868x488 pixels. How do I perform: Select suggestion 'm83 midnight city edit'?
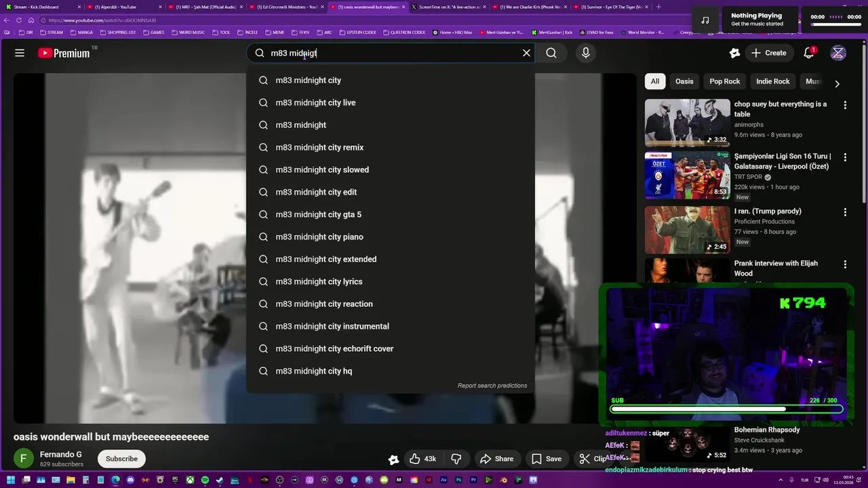tap(391, 192)
